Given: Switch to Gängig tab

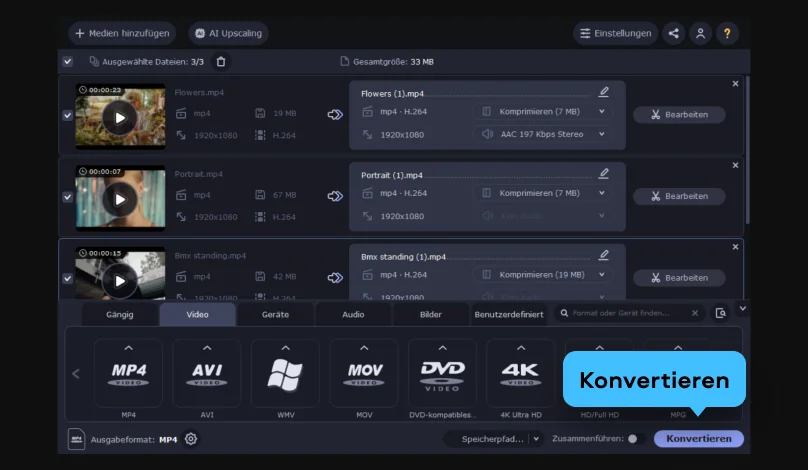Looking at the screenshot, I should pyautogui.click(x=120, y=314).
